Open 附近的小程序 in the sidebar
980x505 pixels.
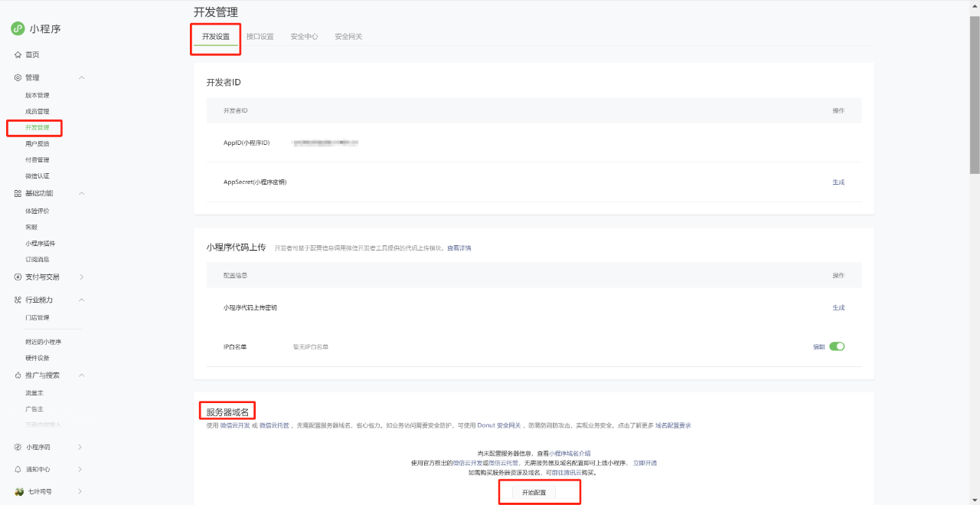(44, 342)
